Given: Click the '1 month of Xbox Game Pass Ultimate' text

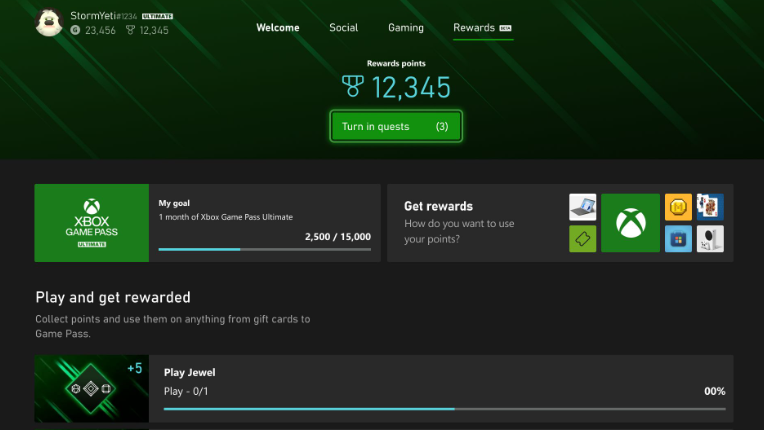Looking at the screenshot, I should [226, 217].
